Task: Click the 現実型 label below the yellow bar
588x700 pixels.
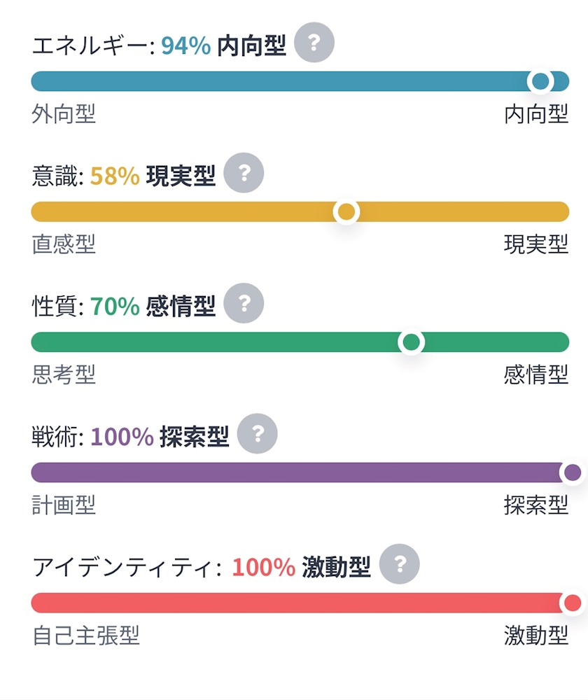Action: (x=536, y=244)
